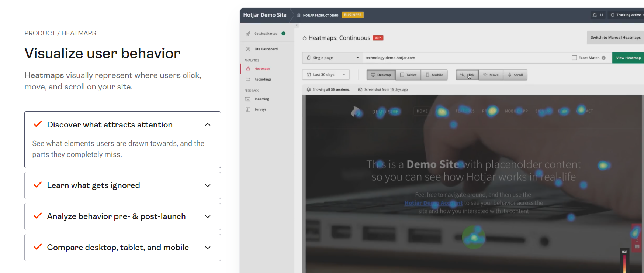The height and width of the screenshot is (273, 644).
Task: Click the 15 days ago screenshot link
Action: tap(399, 89)
